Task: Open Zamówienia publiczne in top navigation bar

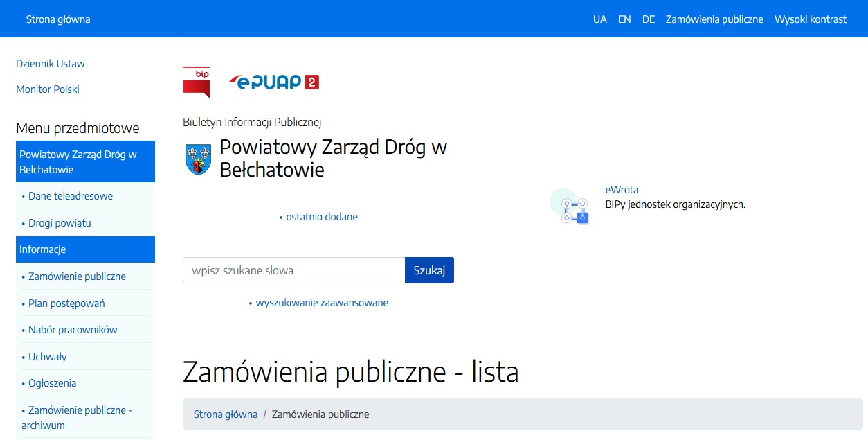Action: 714,19
